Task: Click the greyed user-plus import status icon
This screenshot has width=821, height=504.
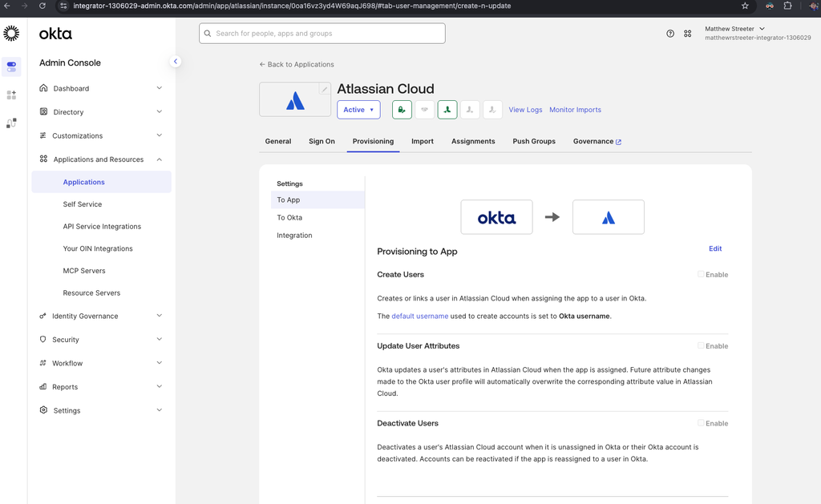Action: click(470, 110)
